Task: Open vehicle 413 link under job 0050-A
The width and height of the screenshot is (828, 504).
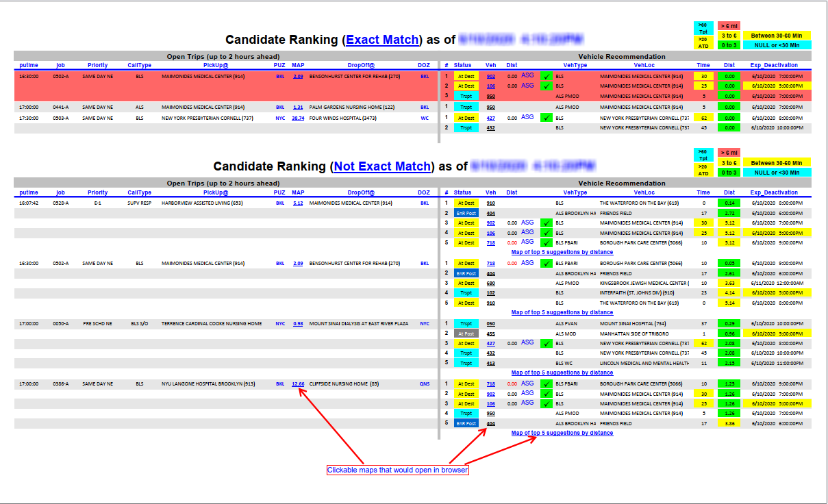Action: click(x=491, y=364)
